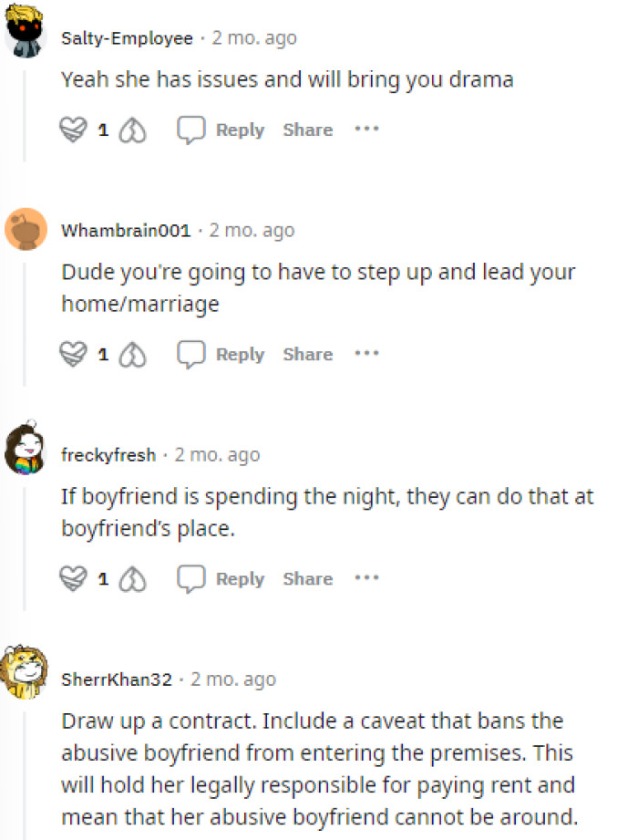Open more options on Whambrain001's comment
Image resolution: width=638 pixels, height=840 pixels.
coord(366,353)
